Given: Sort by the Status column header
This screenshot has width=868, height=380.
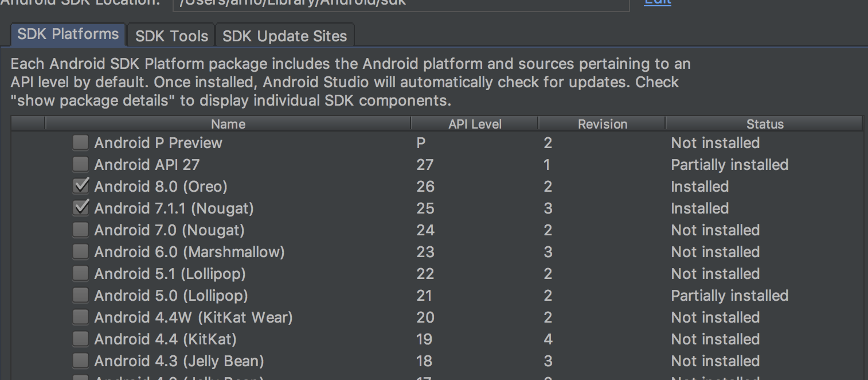Looking at the screenshot, I should pyautogui.click(x=764, y=124).
